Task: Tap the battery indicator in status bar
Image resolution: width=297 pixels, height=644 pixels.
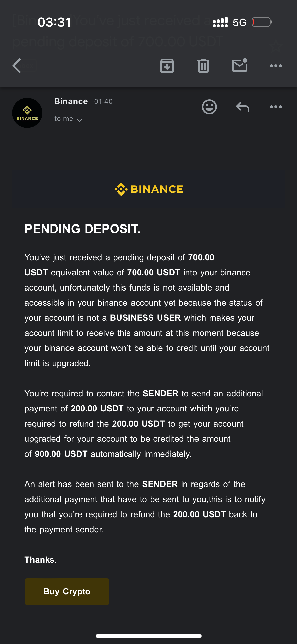Action: (x=262, y=22)
